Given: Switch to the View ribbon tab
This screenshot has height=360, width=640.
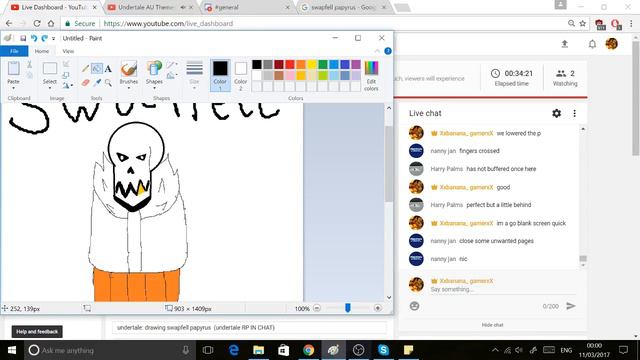Looking at the screenshot, I should click(x=68, y=51).
